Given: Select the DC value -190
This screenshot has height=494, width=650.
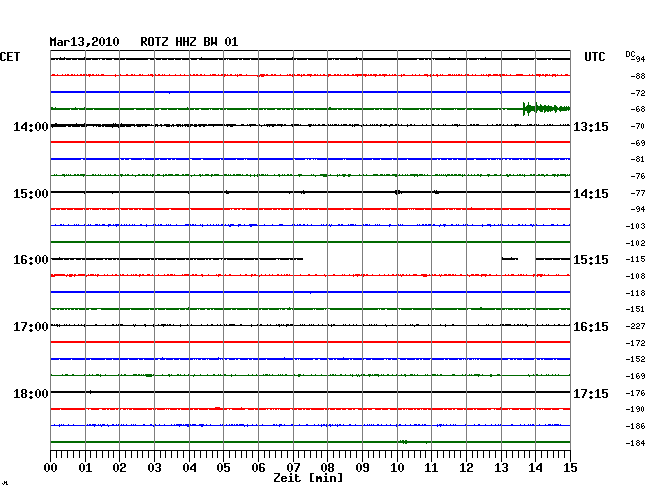Looking at the screenshot, I should [635, 409].
